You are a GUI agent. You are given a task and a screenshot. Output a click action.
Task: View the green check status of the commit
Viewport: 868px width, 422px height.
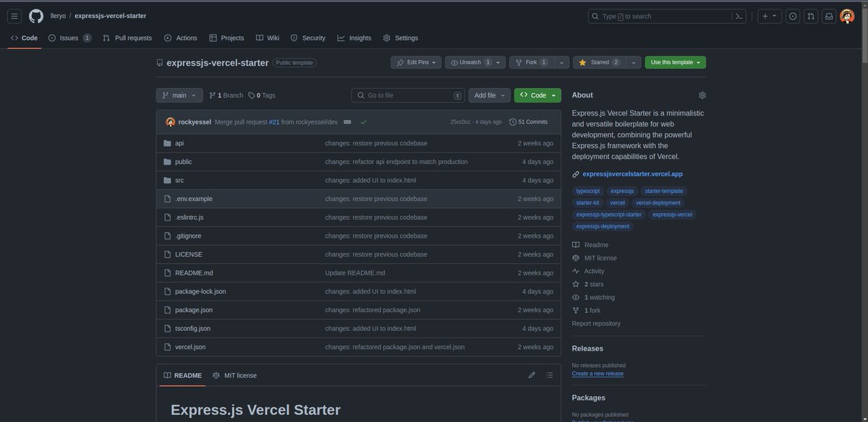364,122
